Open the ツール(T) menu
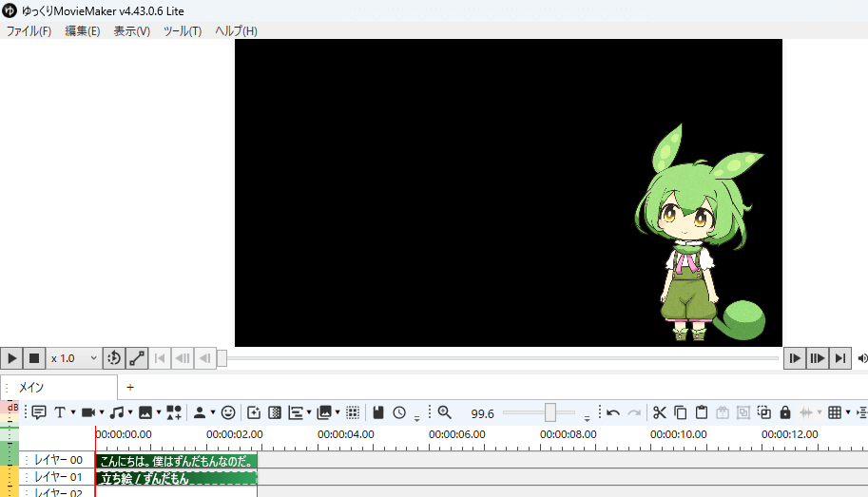The height and width of the screenshot is (497, 868). coord(183,30)
